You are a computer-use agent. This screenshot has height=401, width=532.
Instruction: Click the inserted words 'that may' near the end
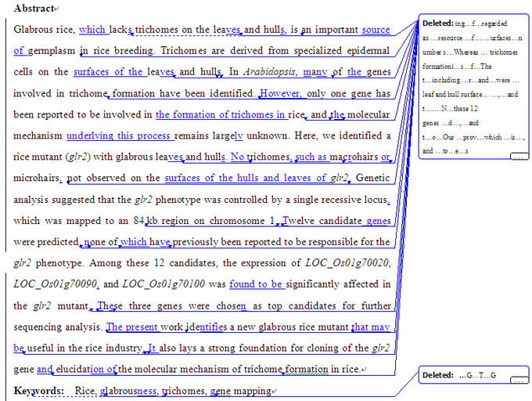[370, 327]
